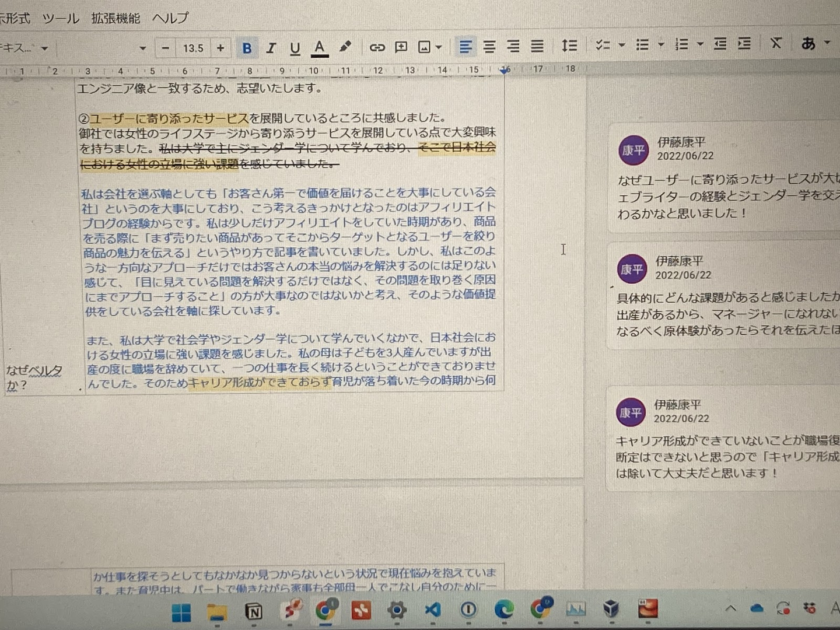The width and height of the screenshot is (840, 630).
Task: Open the 拡張機能 menu
Action: (x=116, y=19)
